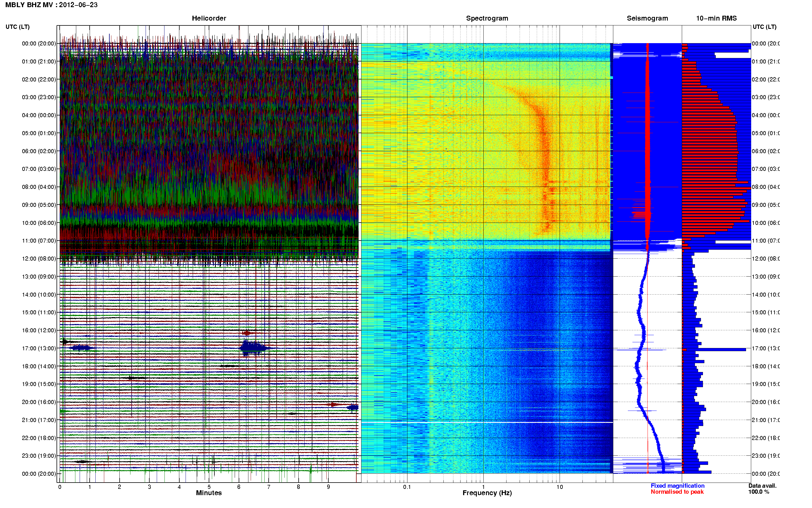
Task: Click Helicorder time label 12:00 (08:00)
Action: [x=39, y=259]
